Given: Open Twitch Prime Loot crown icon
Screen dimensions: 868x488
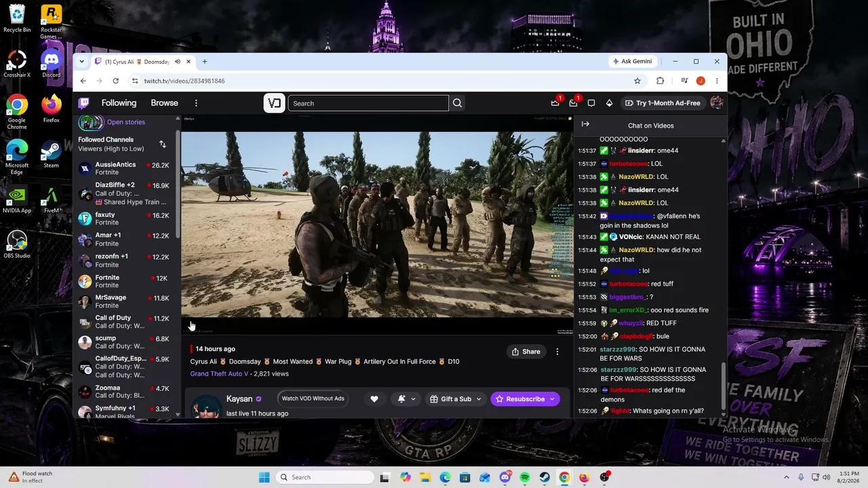Looking at the screenshot, I should click(x=555, y=103).
